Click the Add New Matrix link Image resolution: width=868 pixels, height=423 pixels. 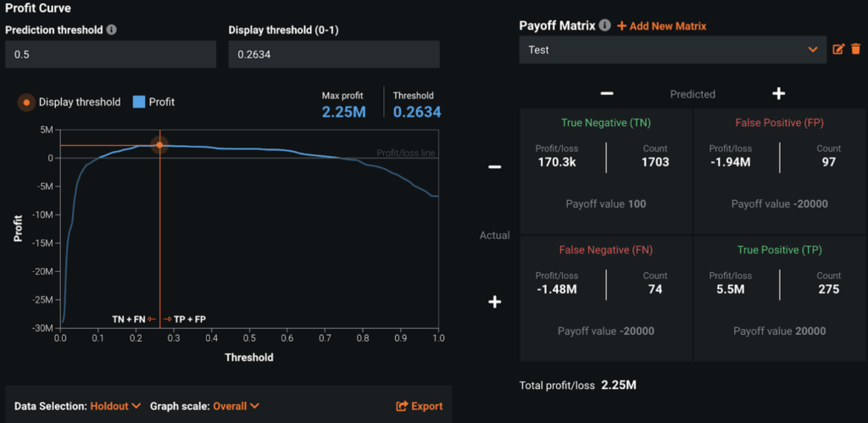coord(667,26)
